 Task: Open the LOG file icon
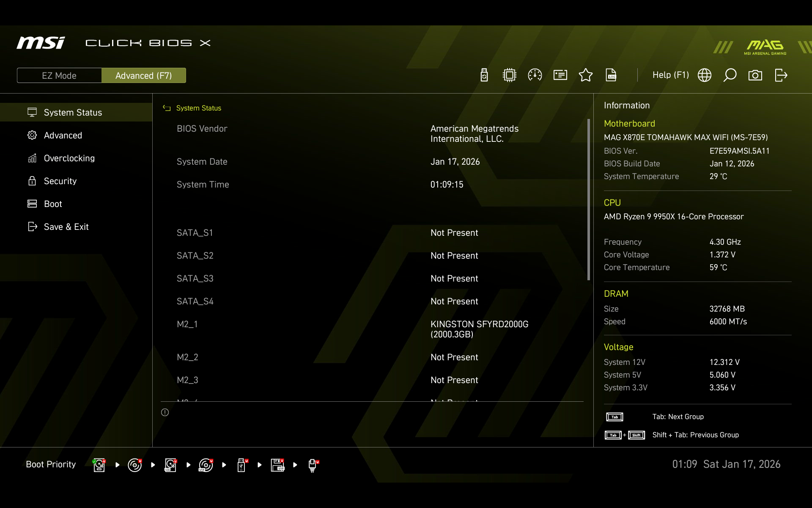[x=611, y=75]
